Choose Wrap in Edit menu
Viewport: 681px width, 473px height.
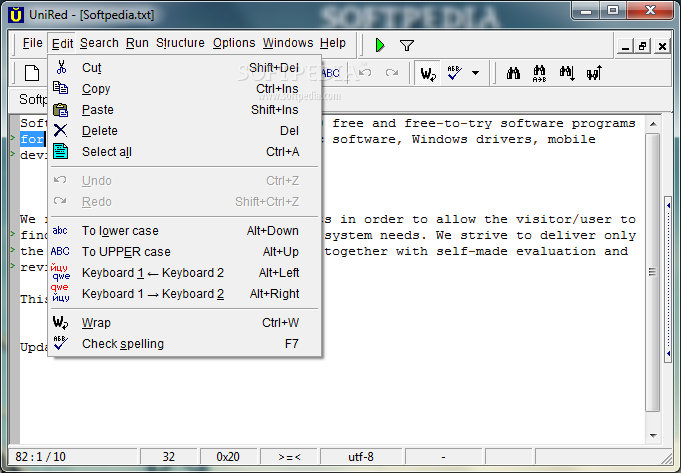[185, 323]
